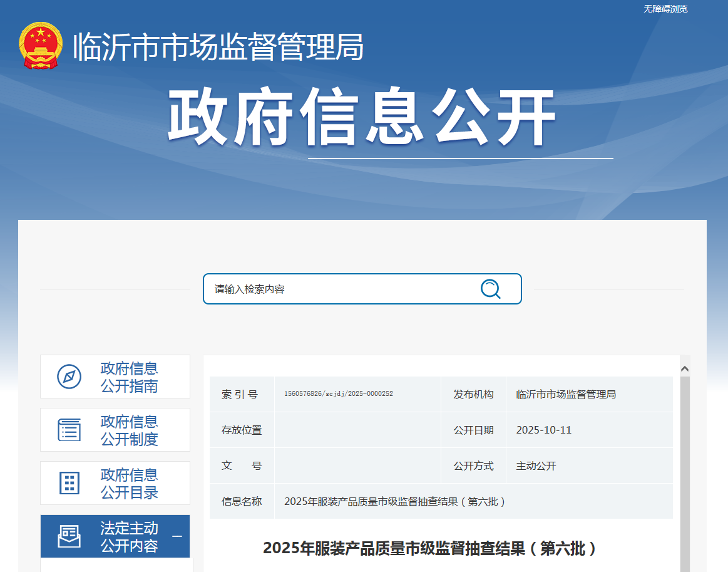Open the 临沂市市场监督管理局 site title
The height and width of the screenshot is (572, 728).
click(x=218, y=46)
